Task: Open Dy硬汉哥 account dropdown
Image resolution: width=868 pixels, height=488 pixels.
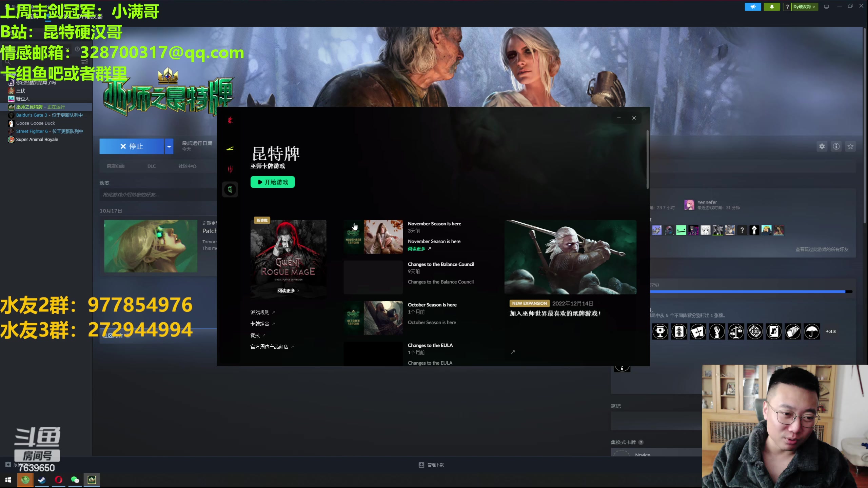Action: click(805, 6)
